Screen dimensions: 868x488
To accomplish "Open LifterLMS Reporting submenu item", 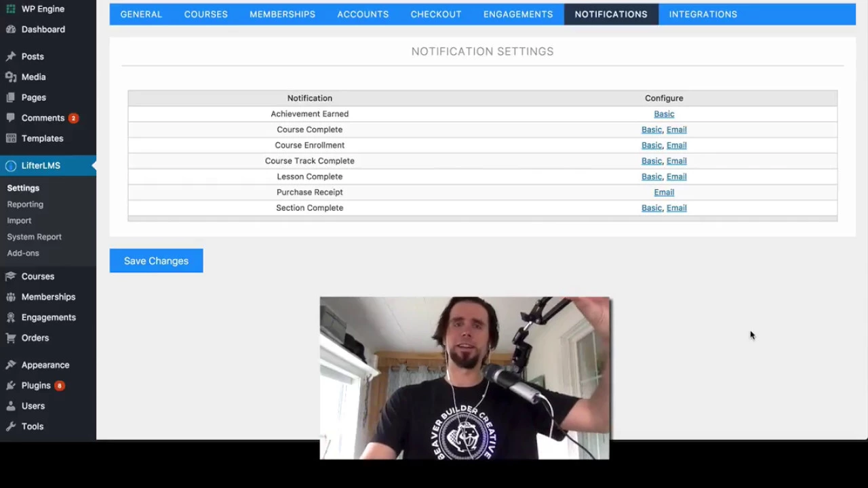I will click(25, 204).
